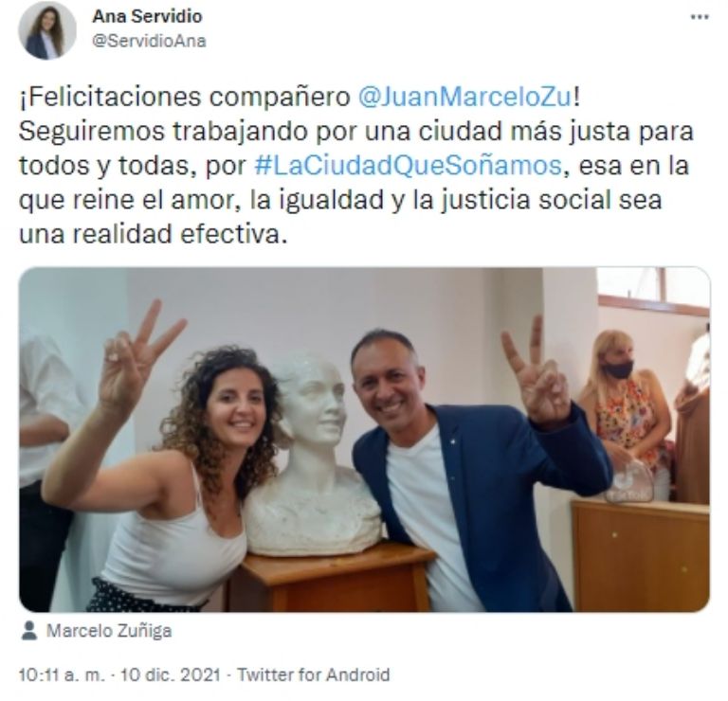Click the tweet text beginning with Felicitaciones

356,166
